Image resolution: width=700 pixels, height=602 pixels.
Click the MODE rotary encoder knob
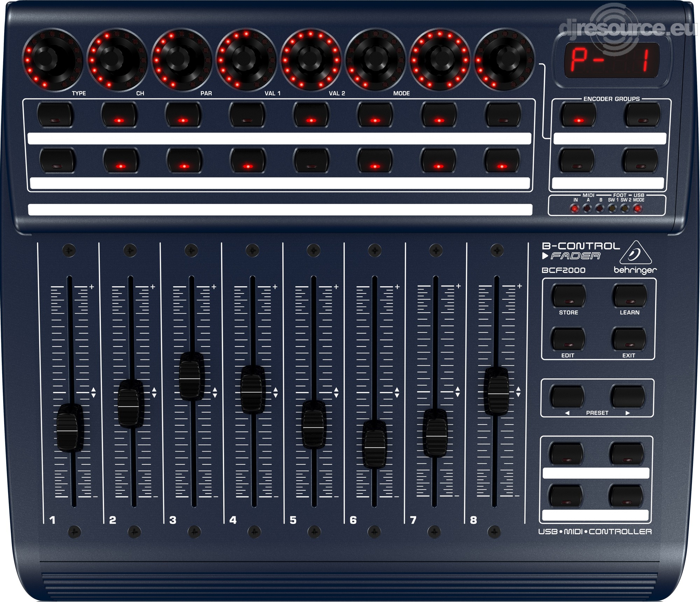click(x=375, y=60)
